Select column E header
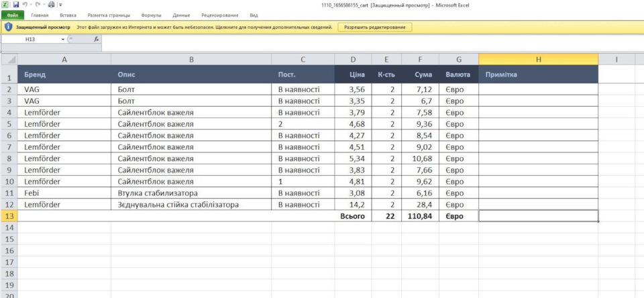Image resolution: width=644 pixels, height=298 pixels. (x=386, y=60)
